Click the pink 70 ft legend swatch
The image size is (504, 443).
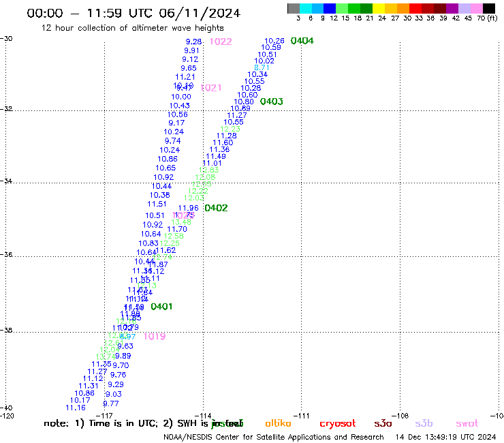(x=476, y=8)
